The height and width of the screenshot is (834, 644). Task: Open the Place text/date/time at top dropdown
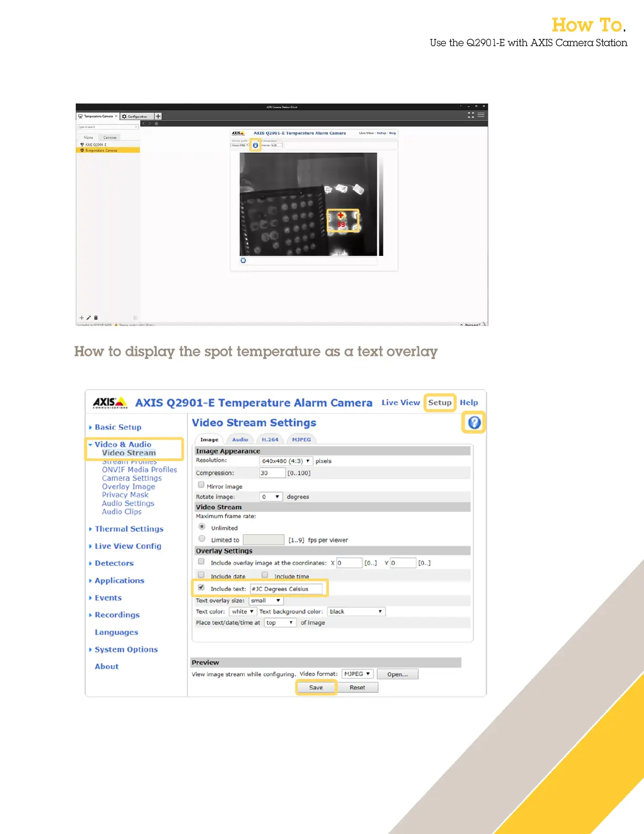coord(280,622)
